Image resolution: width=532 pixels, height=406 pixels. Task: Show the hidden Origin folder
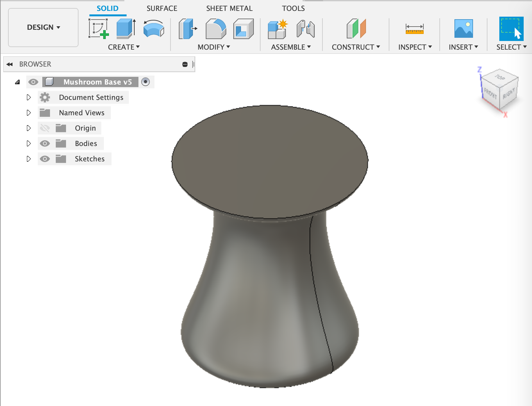pos(45,128)
